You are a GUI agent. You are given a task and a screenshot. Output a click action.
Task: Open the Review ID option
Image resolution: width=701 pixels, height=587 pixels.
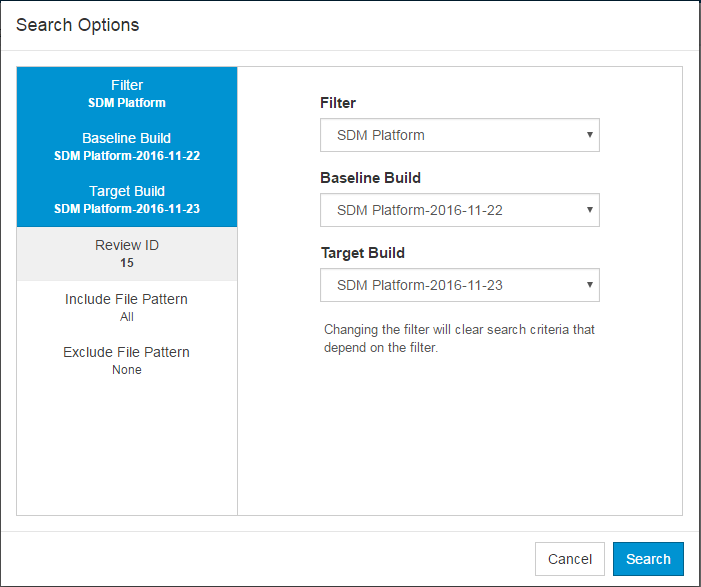click(127, 254)
